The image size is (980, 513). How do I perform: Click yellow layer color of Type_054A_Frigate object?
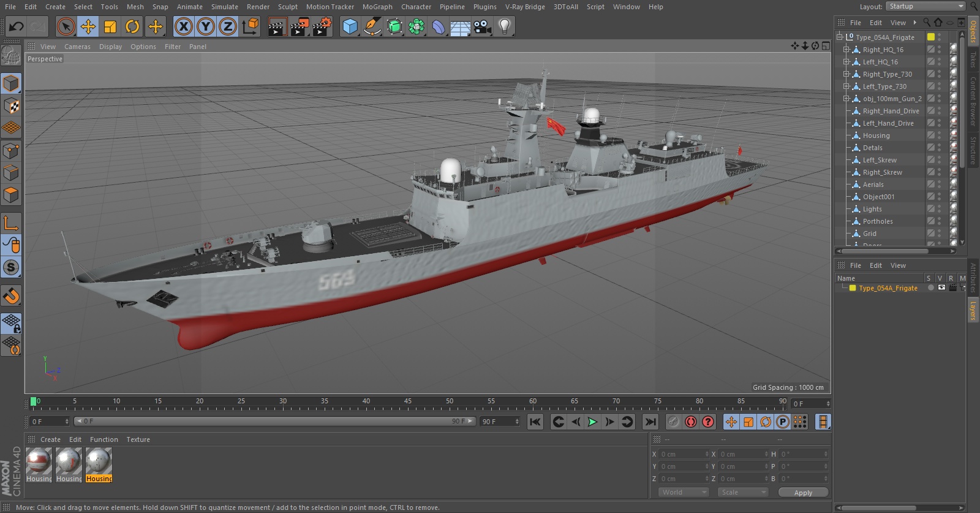point(931,37)
